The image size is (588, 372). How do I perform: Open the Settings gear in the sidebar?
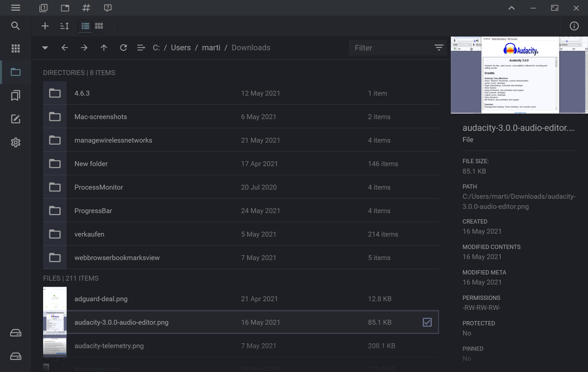pos(15,142)
